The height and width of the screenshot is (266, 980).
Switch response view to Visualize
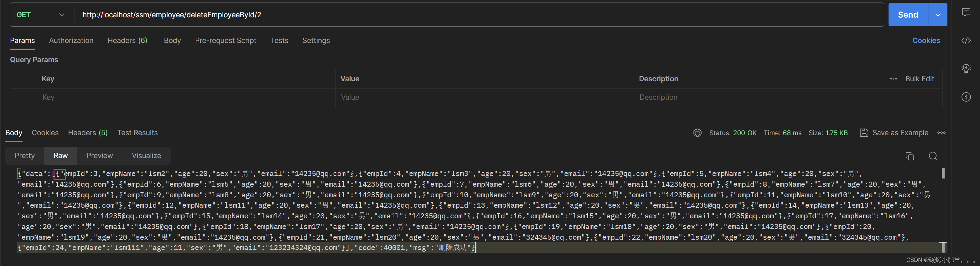(x=147, y=156)
